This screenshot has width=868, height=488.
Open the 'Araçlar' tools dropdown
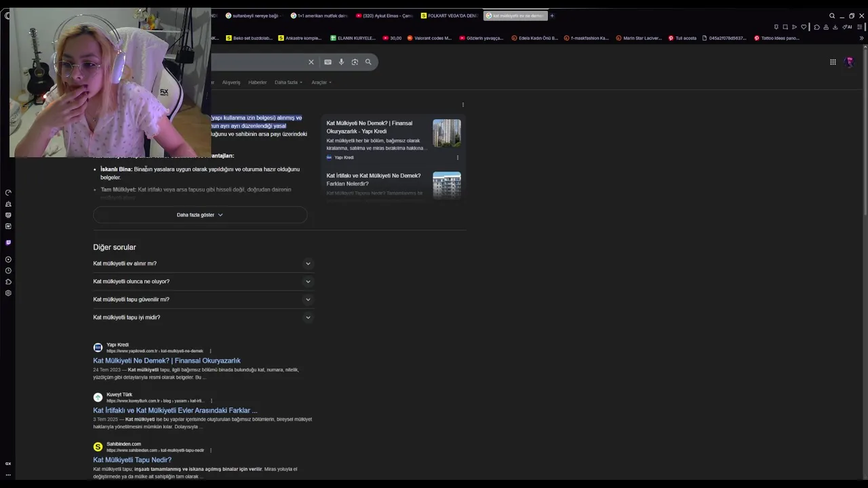tap(321, 83)
